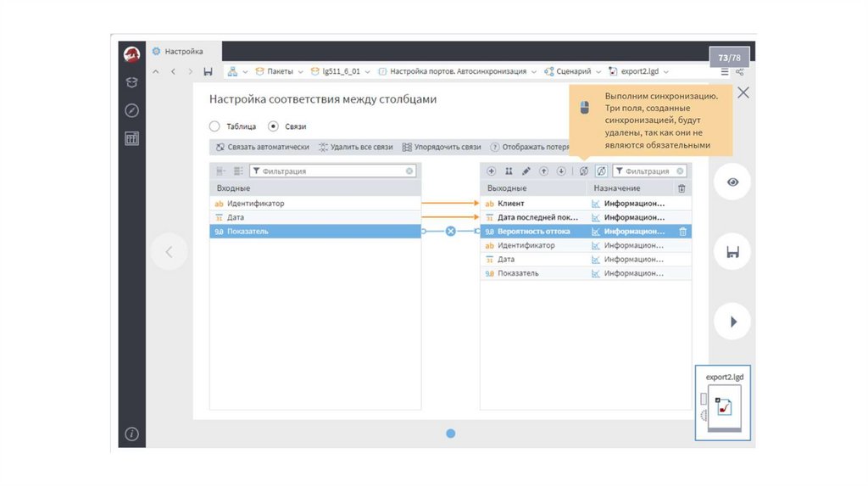The width and height of the screenshot is (868, 487).
Task: Click the save floppy disk icon in the navigation bar
Action: pos(208,72)
